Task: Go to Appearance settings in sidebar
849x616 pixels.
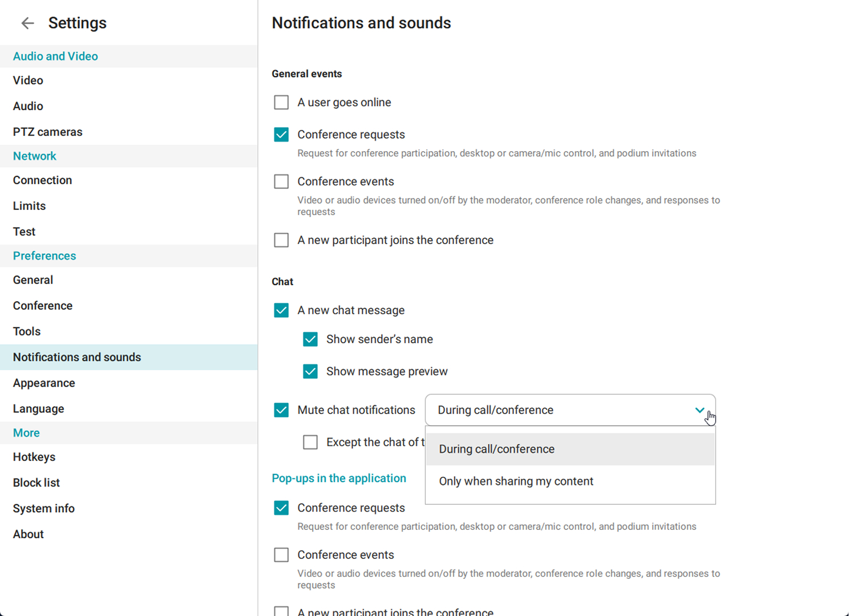Action: pyautogui.click(x=44, y=383)
